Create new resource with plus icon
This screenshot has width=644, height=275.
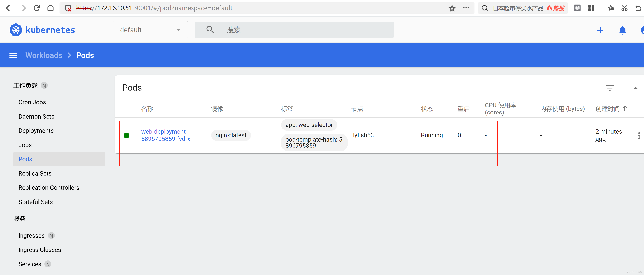[600, 30]
